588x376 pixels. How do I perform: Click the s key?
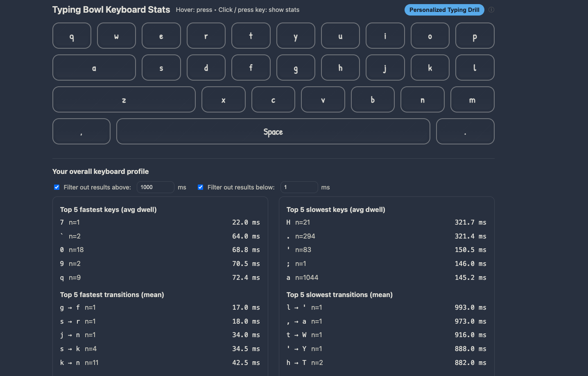pos(161,68)
